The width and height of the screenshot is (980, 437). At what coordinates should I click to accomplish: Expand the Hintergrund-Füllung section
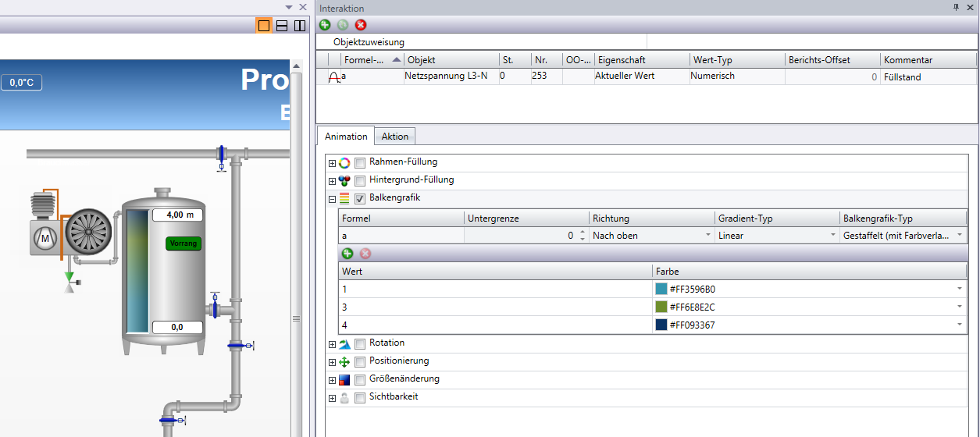pyautogui.click(x=332, y=181)
